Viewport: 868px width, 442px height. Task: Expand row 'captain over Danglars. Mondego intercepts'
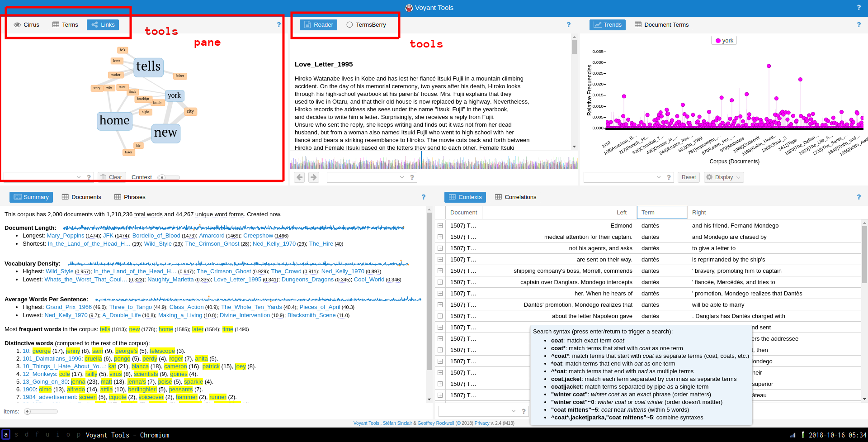coord(440,282)
